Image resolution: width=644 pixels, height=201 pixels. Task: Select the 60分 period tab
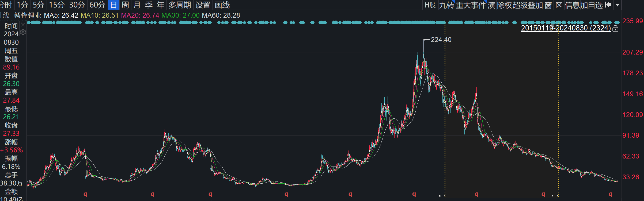[x=97, y=5]
